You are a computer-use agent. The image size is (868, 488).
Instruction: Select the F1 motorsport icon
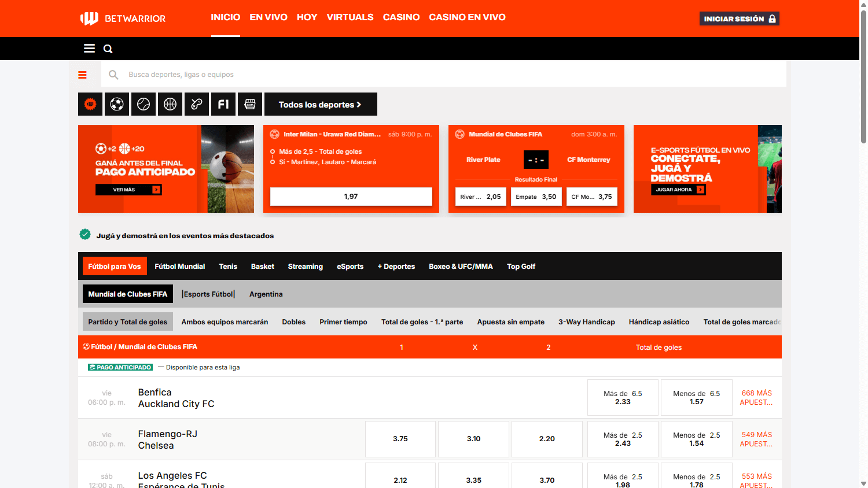223,104
